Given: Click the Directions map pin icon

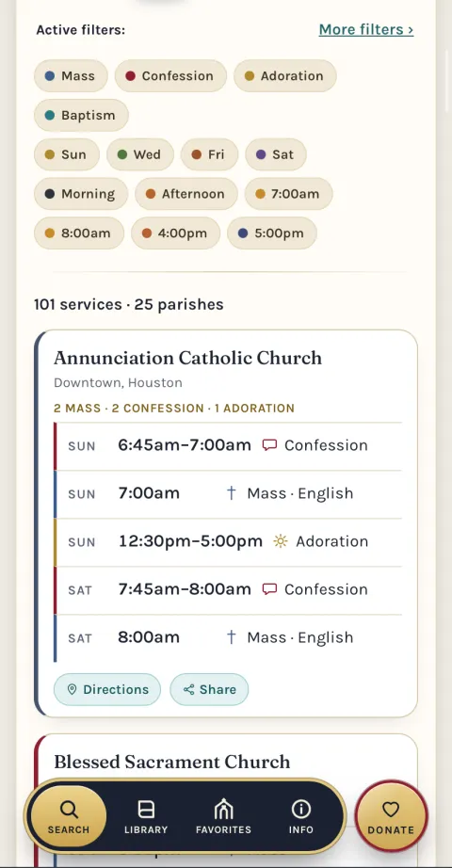Looking at the screenshot, I should coord(72,689).
